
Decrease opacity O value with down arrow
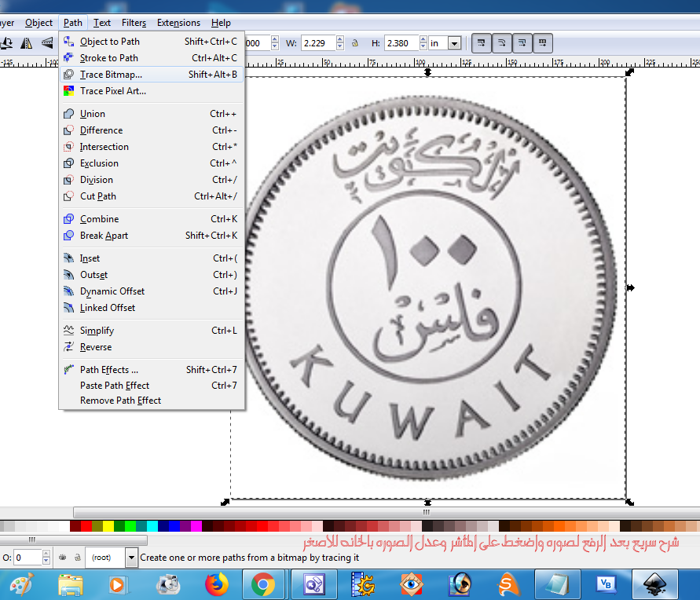point(46,562)
